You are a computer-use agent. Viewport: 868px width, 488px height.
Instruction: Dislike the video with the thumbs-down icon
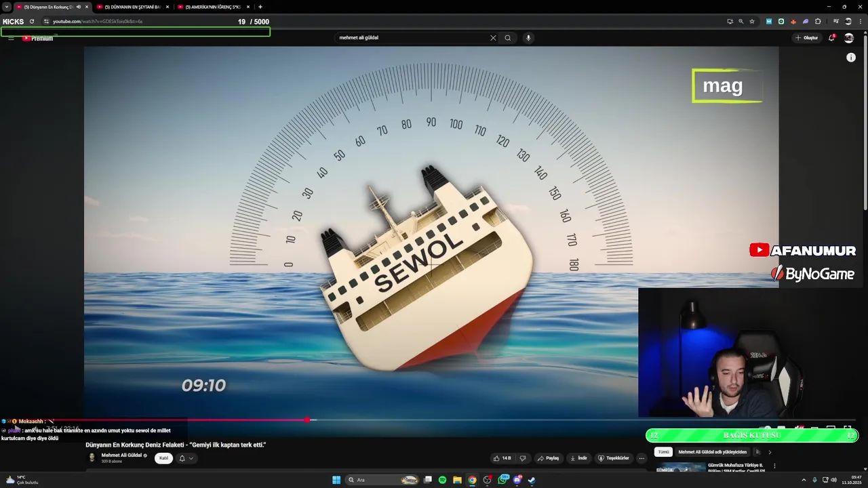coord(522,458)
